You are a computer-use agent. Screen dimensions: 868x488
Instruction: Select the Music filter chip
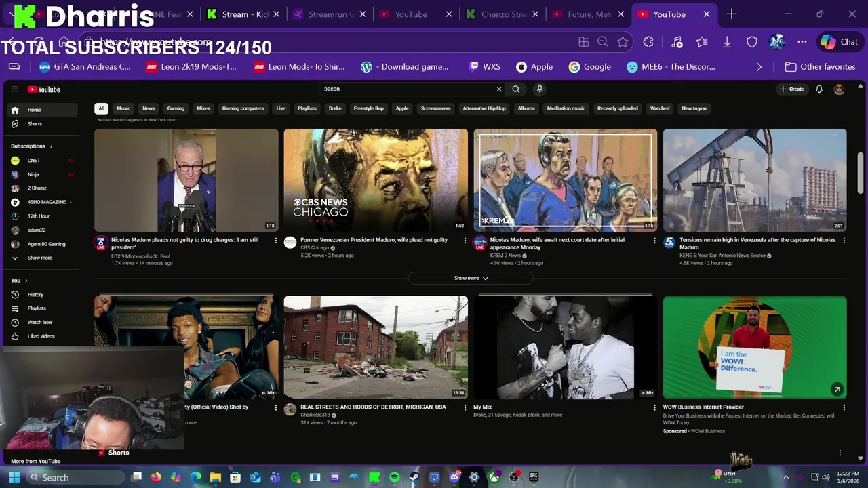point(123,108)
